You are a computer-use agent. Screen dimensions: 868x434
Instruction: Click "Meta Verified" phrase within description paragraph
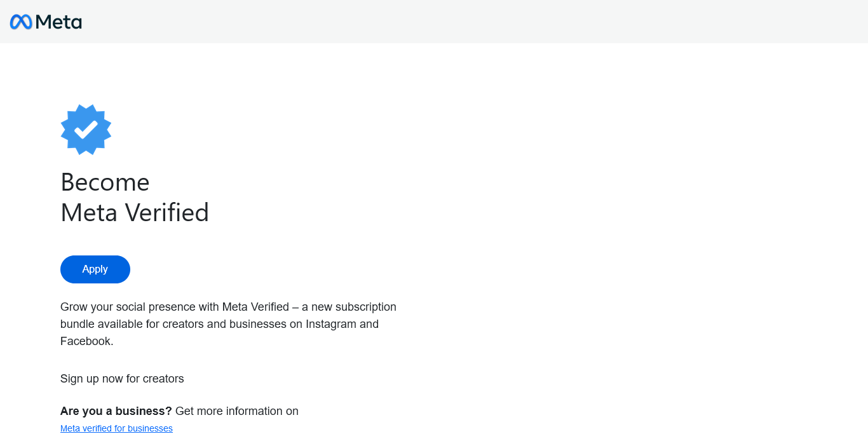coord(255,307)
